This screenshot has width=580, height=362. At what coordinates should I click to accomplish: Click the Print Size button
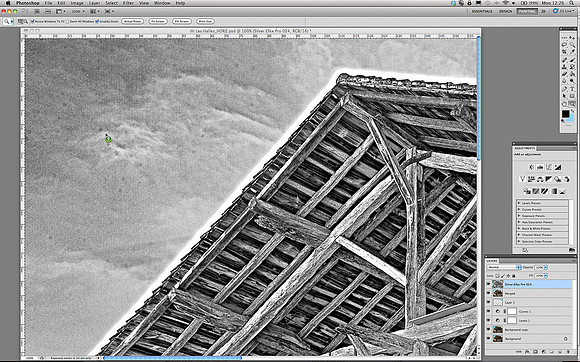pyautogui.click(x=205, y=21)
